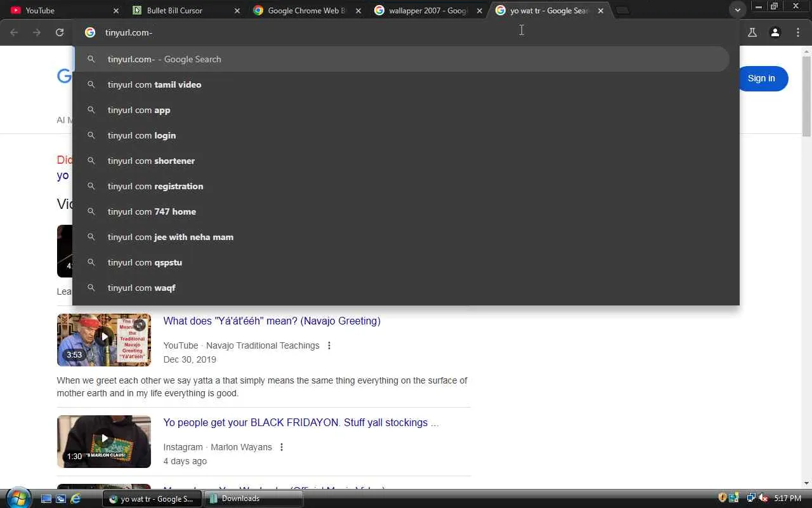Switch to the Google Chrome Web tab

point(306,11)
